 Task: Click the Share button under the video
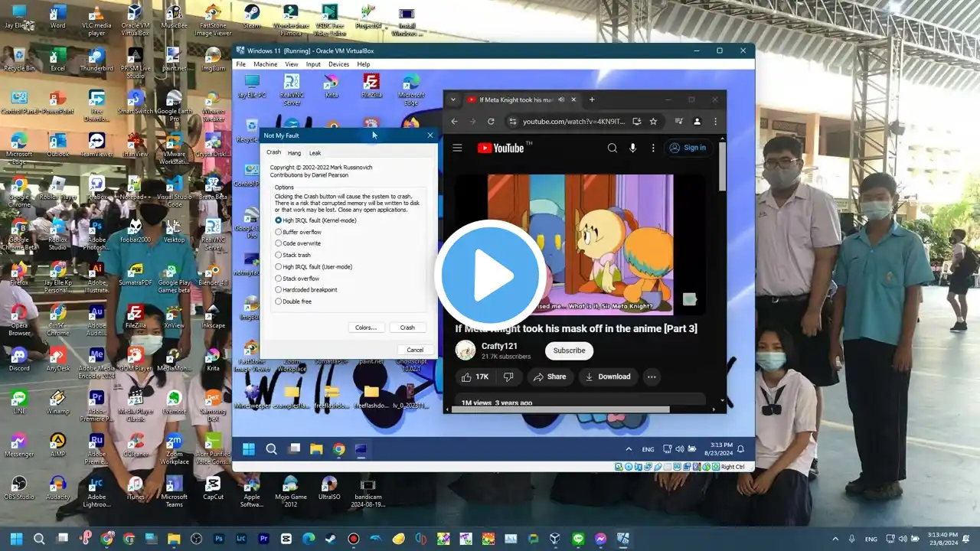550,377
